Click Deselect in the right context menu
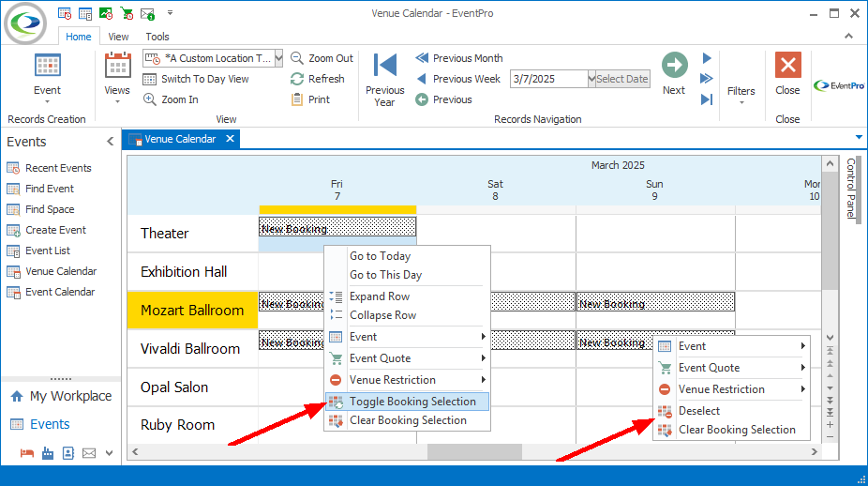 pos(732,411)
